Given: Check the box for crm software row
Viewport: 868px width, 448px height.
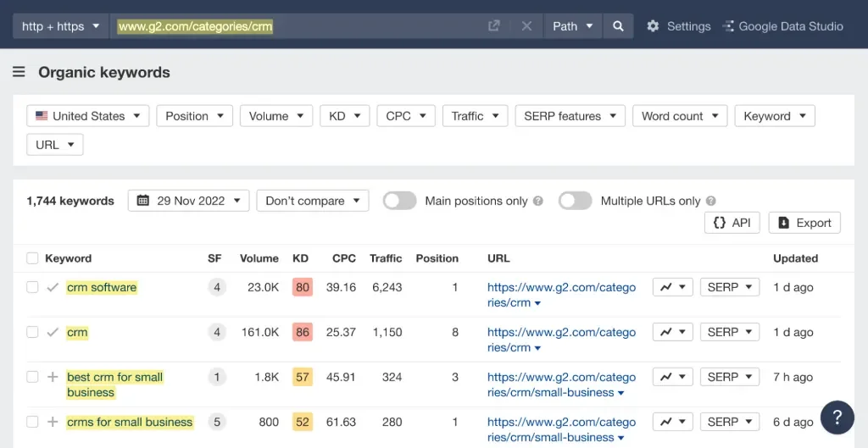Looking at the screenshot, I should pos(32,287).
